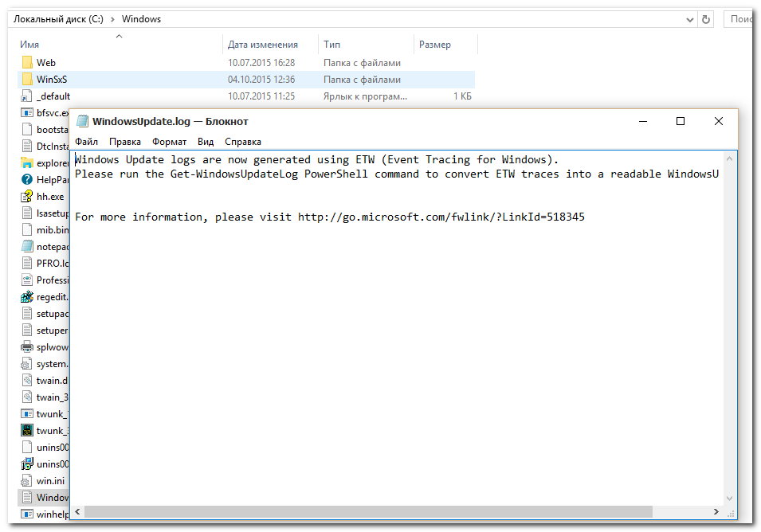Click the vertical scrollbar up arrow in Notepad

(x=729, y=158)
